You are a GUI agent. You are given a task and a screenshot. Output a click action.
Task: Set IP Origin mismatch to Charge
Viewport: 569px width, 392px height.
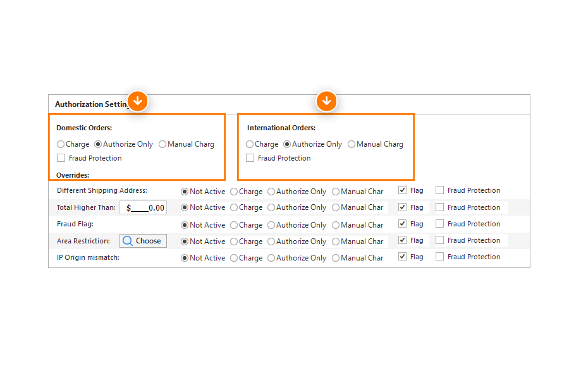click(x=234, y=258)
